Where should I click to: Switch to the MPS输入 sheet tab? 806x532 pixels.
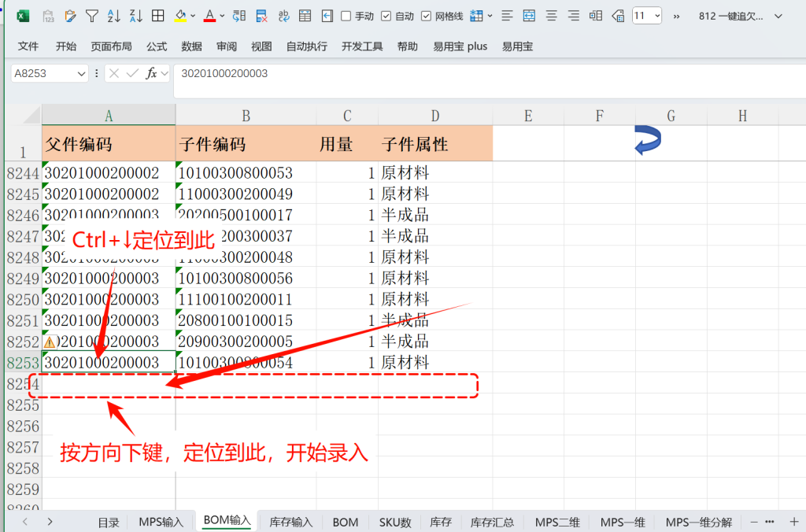pos(161,523)
